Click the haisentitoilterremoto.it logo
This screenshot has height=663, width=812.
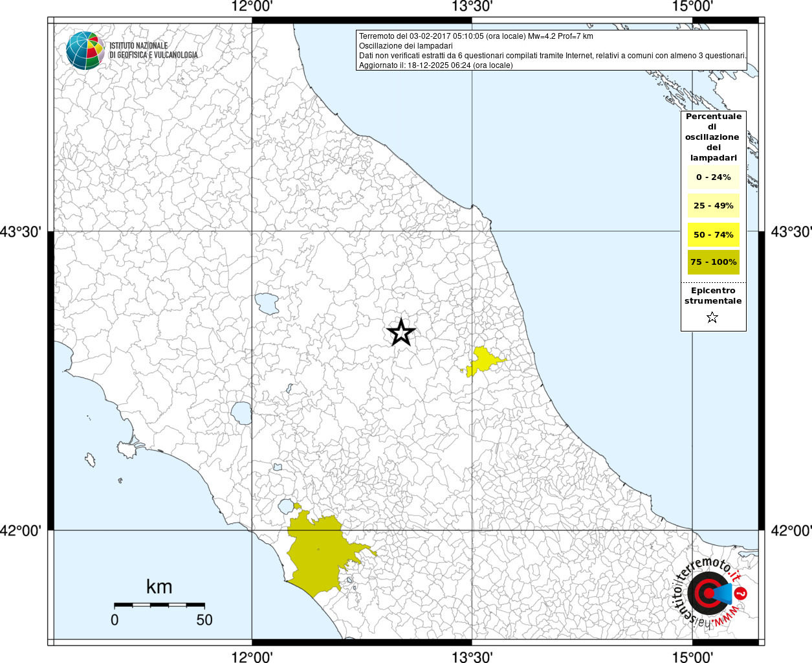[x=711, y=591]
